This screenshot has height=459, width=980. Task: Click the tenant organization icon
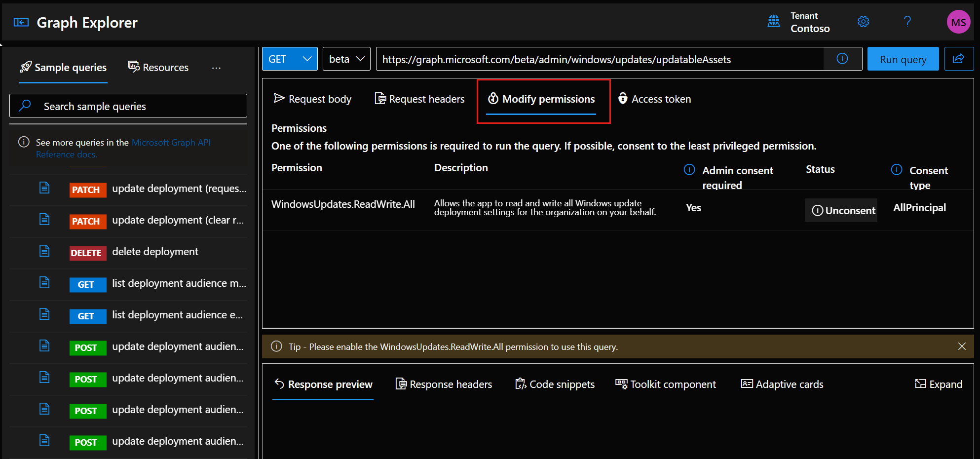tap(774, 21)
